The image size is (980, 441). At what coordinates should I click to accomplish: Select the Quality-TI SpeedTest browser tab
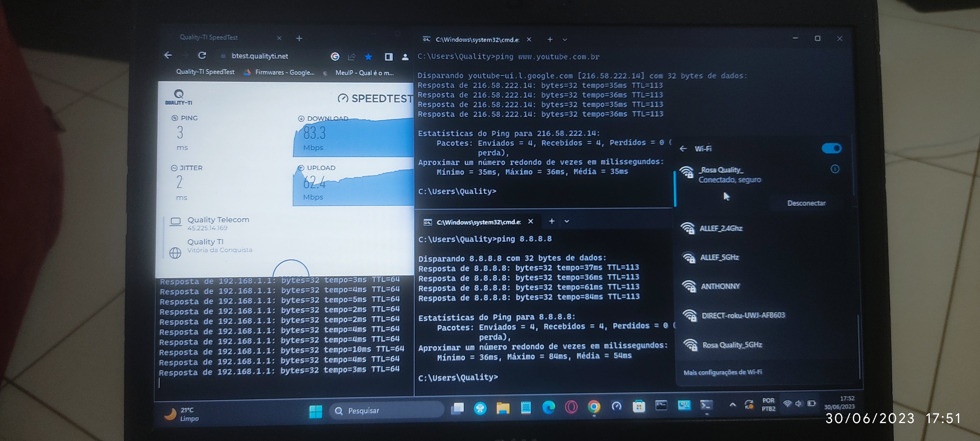(209, 37)
